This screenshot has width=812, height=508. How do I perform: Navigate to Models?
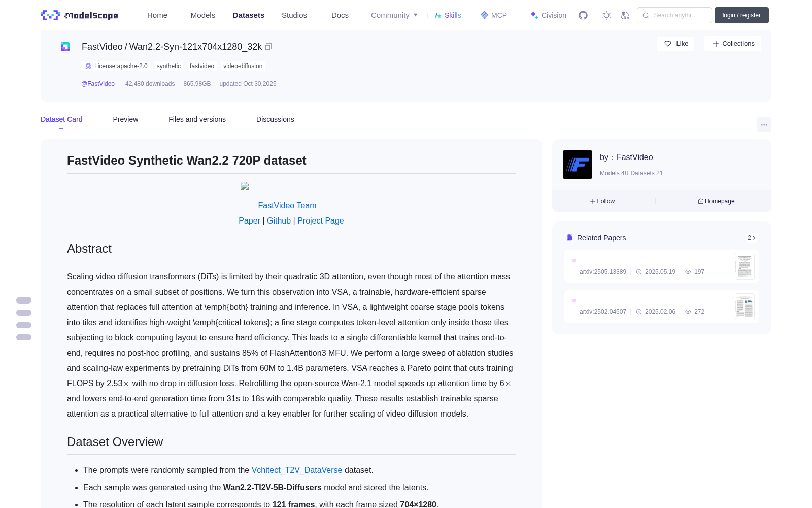pyautogui.click(x=203, y=15)
